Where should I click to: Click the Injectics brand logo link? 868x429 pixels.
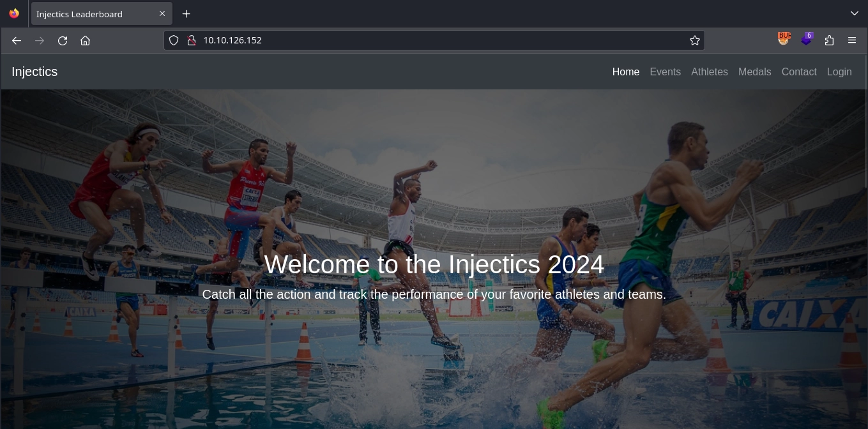click(x=34, y=71)
